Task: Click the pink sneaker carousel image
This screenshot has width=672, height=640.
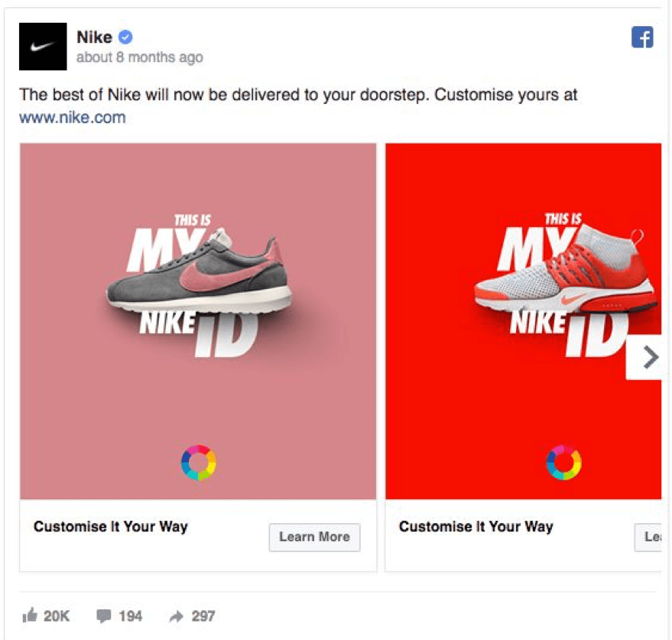Action: pyautogui.click(x=197, y=291)
